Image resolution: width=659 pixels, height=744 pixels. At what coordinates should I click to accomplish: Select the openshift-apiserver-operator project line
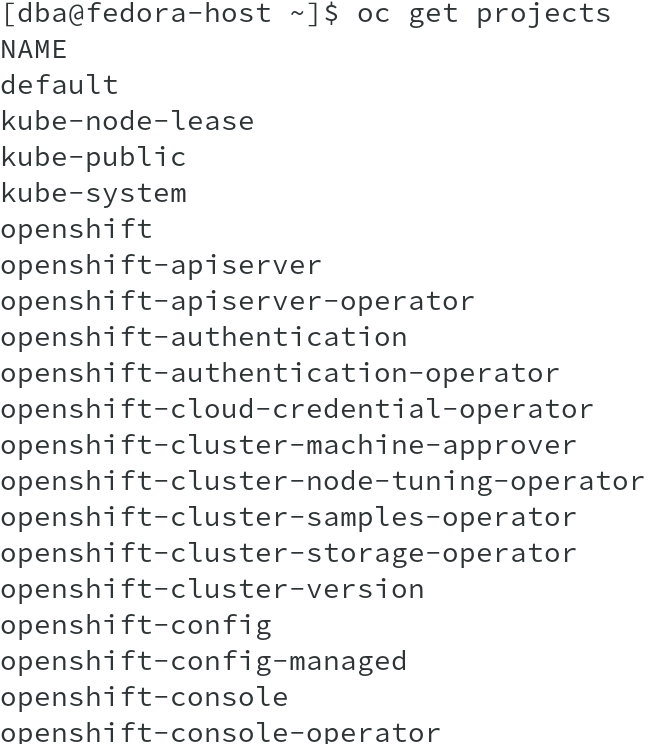237,302
